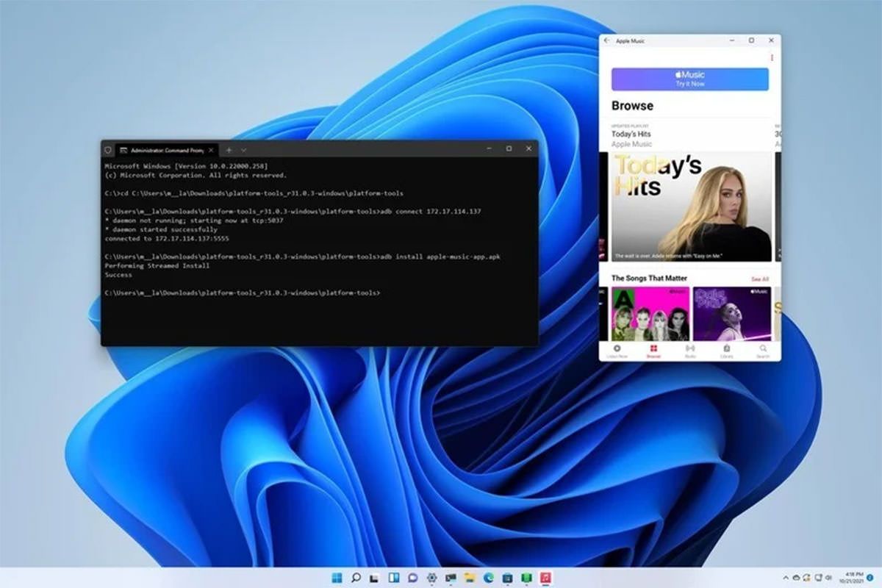Select the Administrator: Command Prompt tab
Image resolution: width=882 pixels, height=588 pixels.
pyautogui.click(x=168, y=149)
